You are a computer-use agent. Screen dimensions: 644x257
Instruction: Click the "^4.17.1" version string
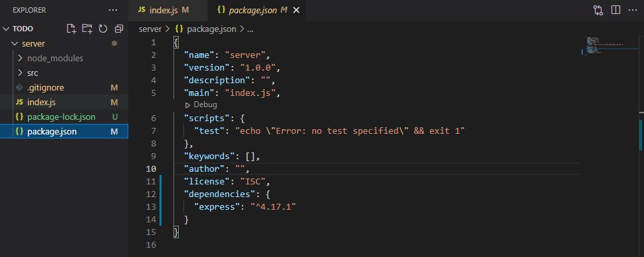[274, 206]
